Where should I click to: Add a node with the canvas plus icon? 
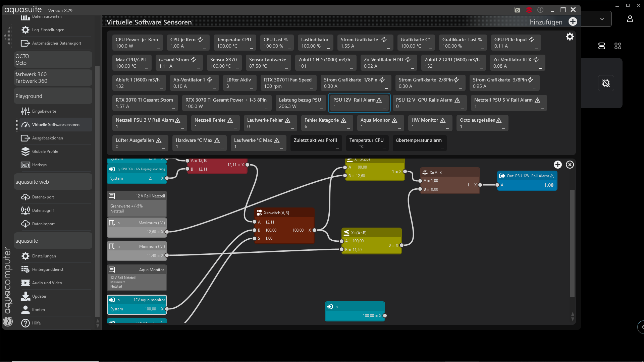[x=557, y=165]
